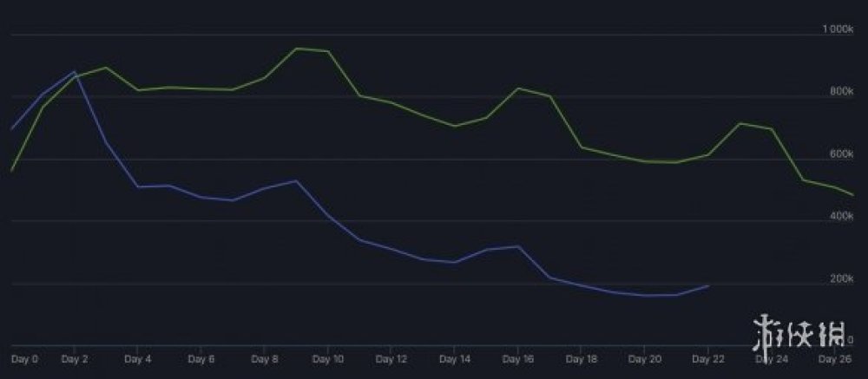868x379 pixels.
Task: Select the 400k y-axis label
Action: pyautogui.click(x=842, y=217)
